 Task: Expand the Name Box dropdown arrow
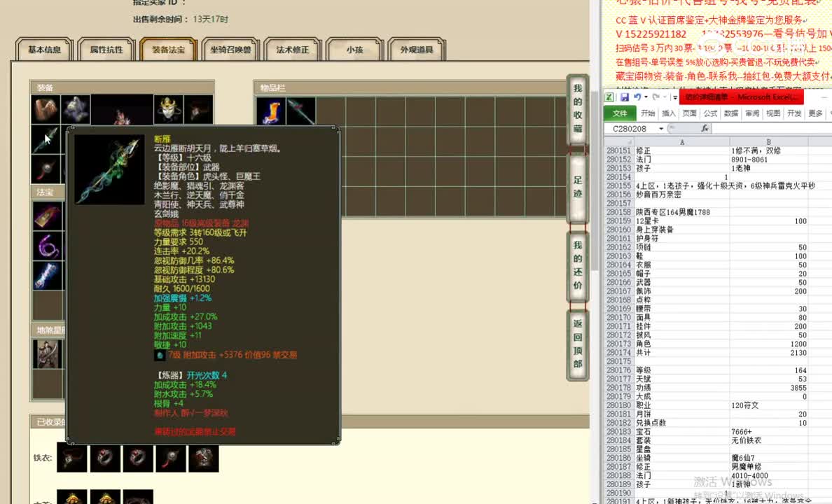pyautogui.click(x=661, y=128)
